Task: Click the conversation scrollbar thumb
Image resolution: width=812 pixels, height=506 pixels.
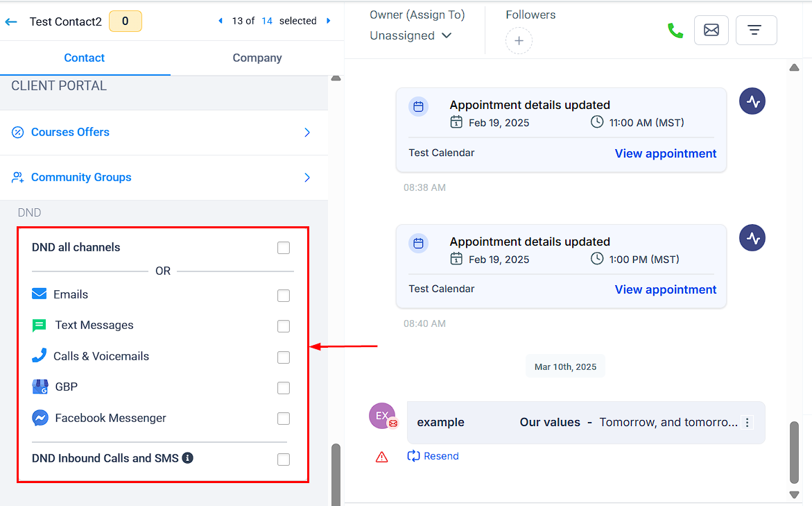Action: [795, 452]
